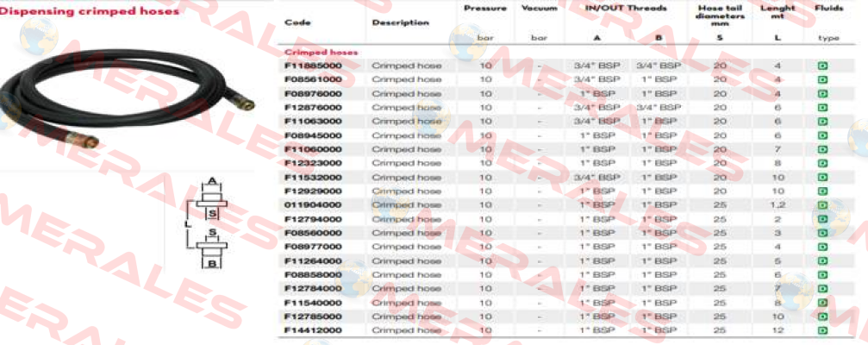The width and height of the screenshot is (868, 345).
Task: Click the green fluid icon in row F08561000
Action: (822, 79)
